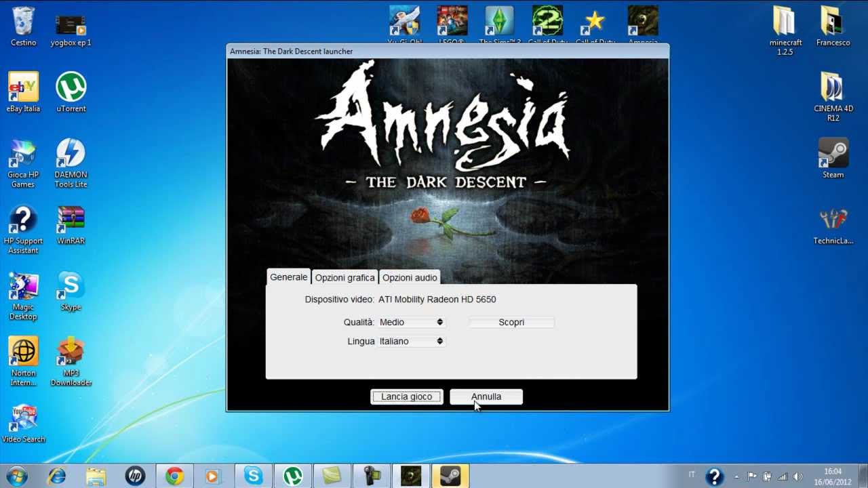Viewport: 868px width, 488px height.
Task: Click the IT language indicator
Action: [692, 474]
